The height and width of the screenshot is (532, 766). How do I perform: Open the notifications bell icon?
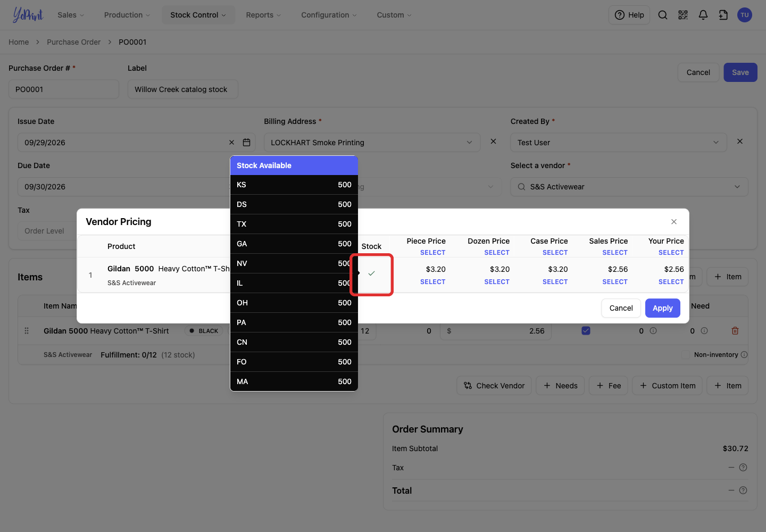coord(703,15)
